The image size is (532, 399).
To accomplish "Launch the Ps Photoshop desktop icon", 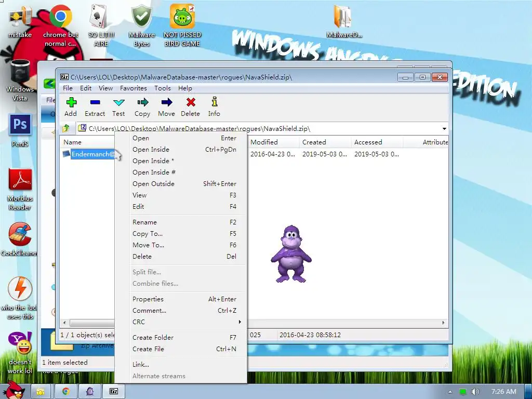I will coord(20,125).
